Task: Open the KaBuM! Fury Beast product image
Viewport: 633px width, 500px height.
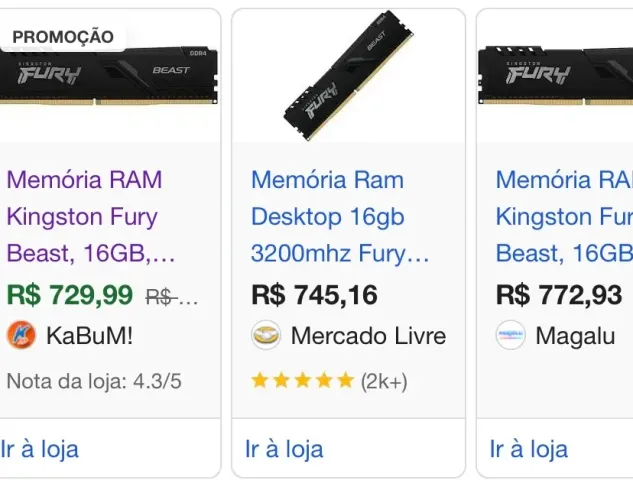Action: pyautogui.click(x=109, y=76)
